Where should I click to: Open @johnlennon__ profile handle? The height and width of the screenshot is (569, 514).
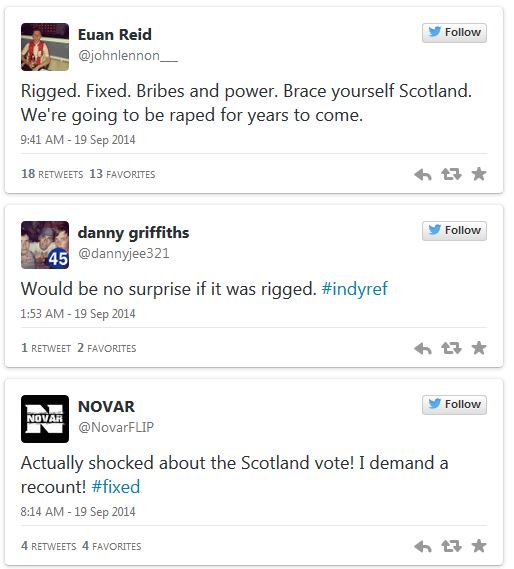(x=128, y=56)
